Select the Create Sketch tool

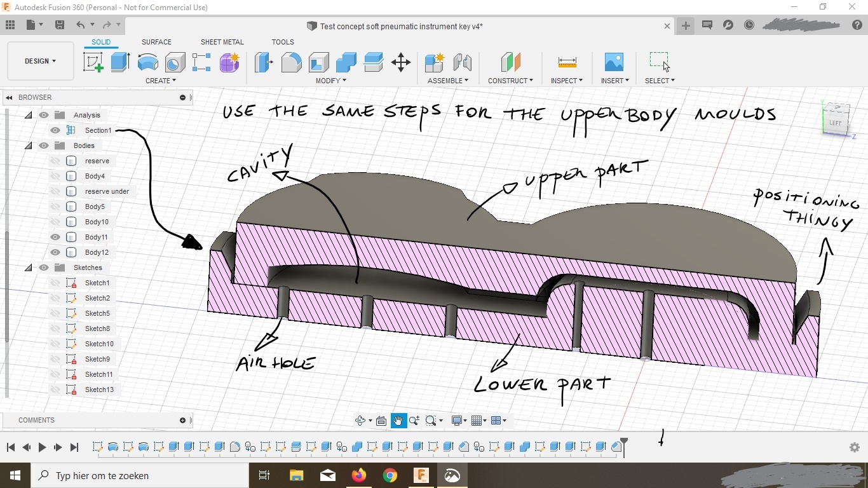(93, 62)
